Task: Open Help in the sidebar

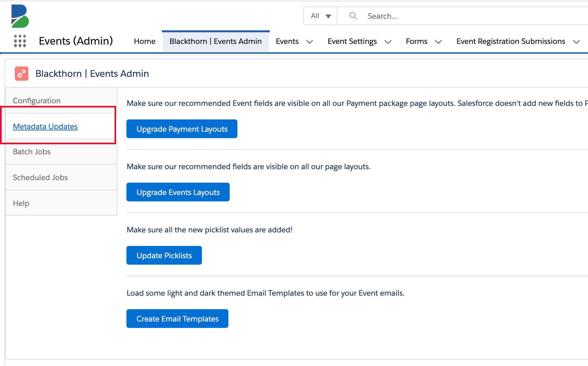Action: 61,203
